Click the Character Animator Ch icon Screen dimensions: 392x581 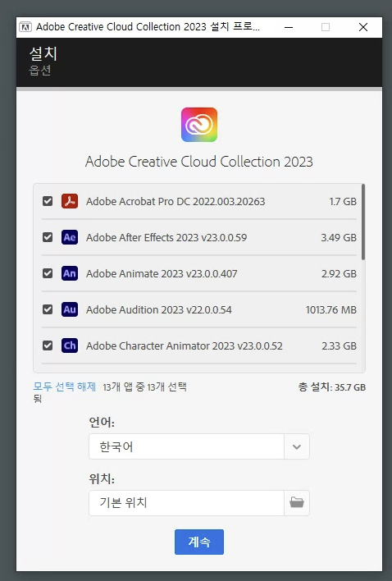70,345
